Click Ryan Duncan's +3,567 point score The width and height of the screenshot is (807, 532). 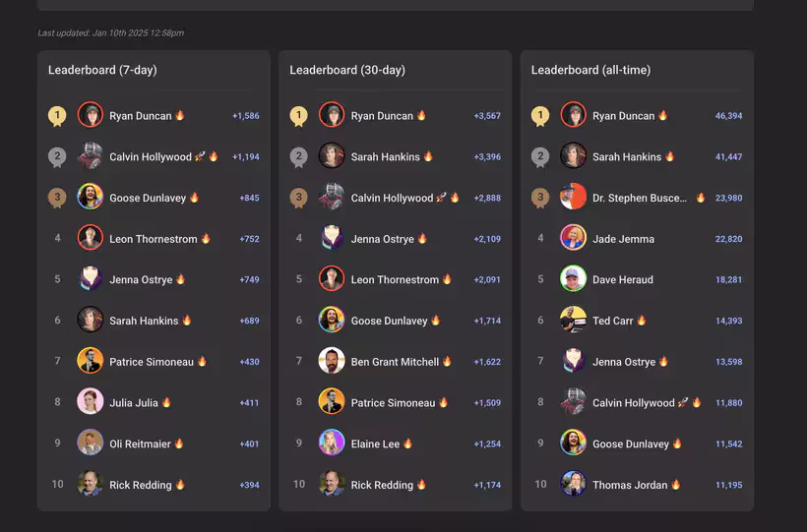click(487, 116)
